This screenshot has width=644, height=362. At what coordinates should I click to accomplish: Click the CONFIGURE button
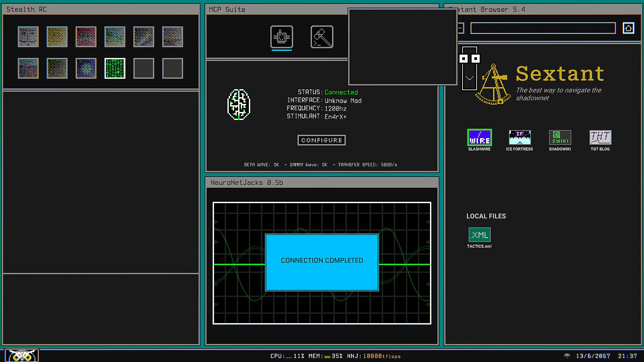point(321,140)
